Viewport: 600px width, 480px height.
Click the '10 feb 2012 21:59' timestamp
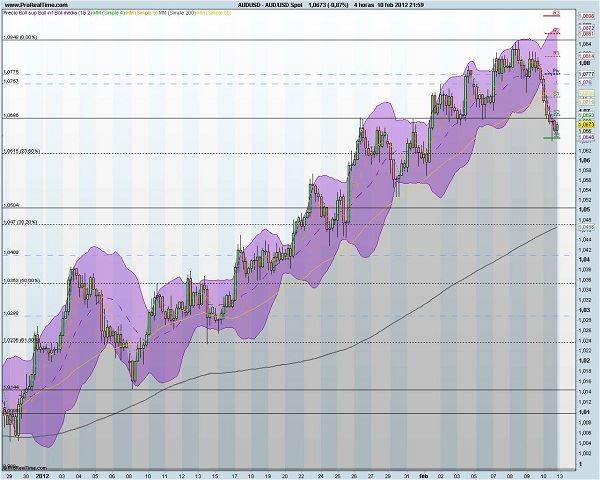click(x=401, y=5)
